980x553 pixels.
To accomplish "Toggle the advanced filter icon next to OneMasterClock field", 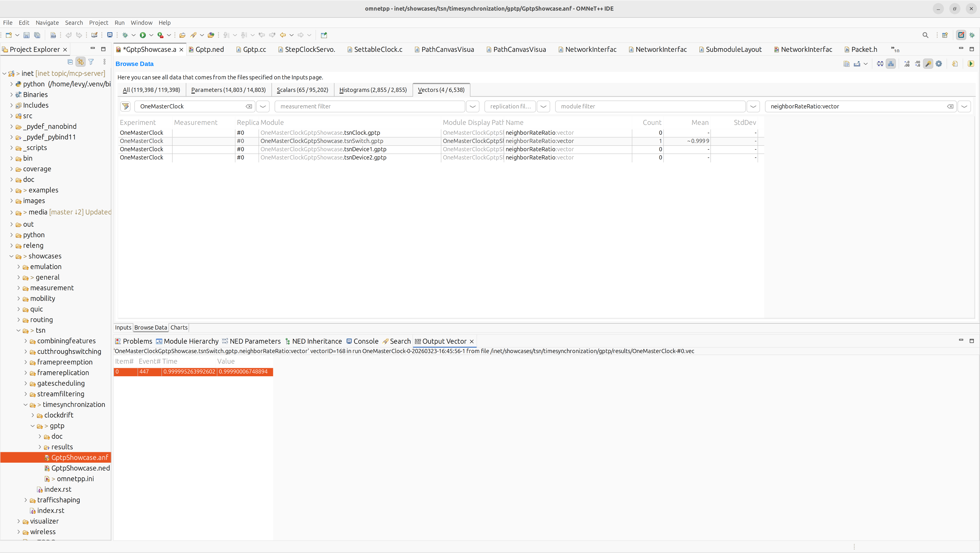I will [x=125, y=107].
